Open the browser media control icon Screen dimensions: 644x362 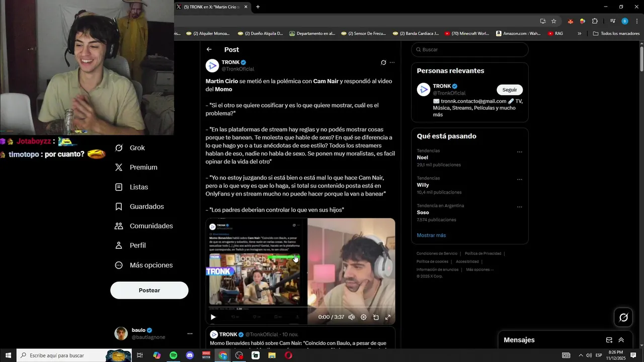tap(612, 21)
